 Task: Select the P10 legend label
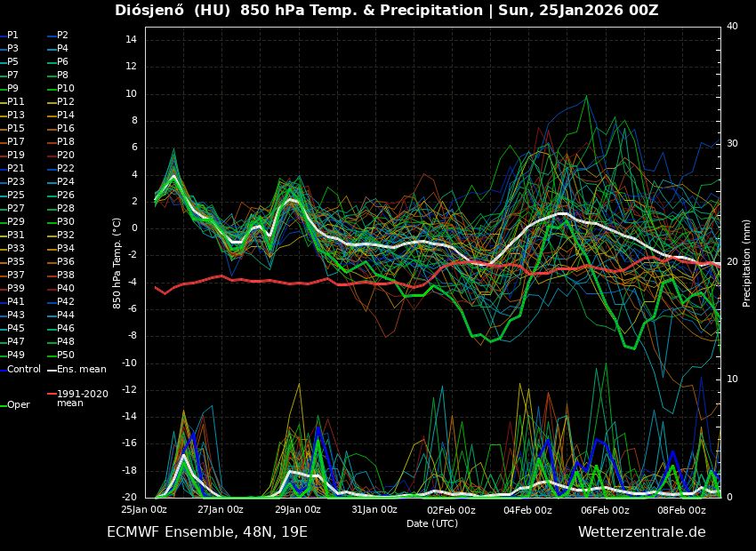pos(66,89)
